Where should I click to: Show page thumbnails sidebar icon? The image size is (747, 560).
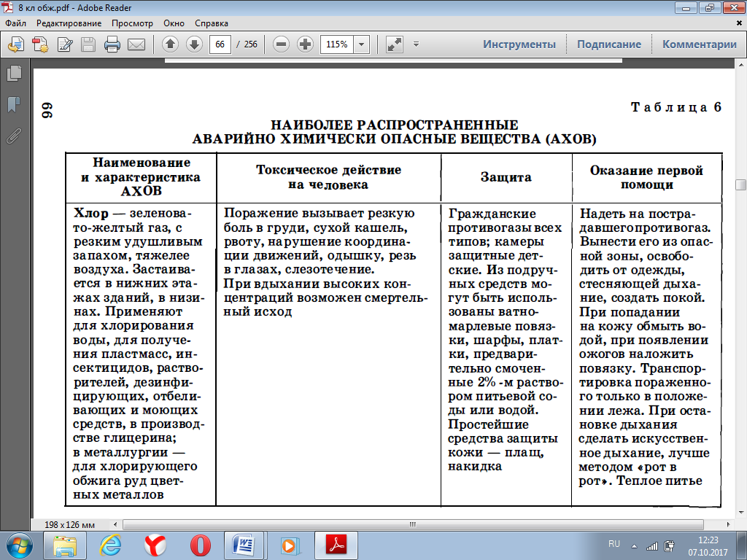(15, 74)
